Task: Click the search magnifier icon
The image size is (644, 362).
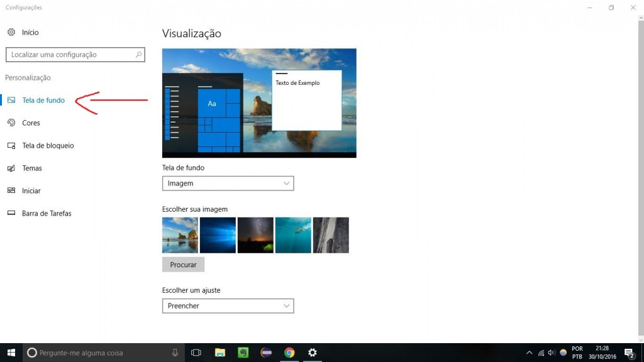Action: point(138,55)
